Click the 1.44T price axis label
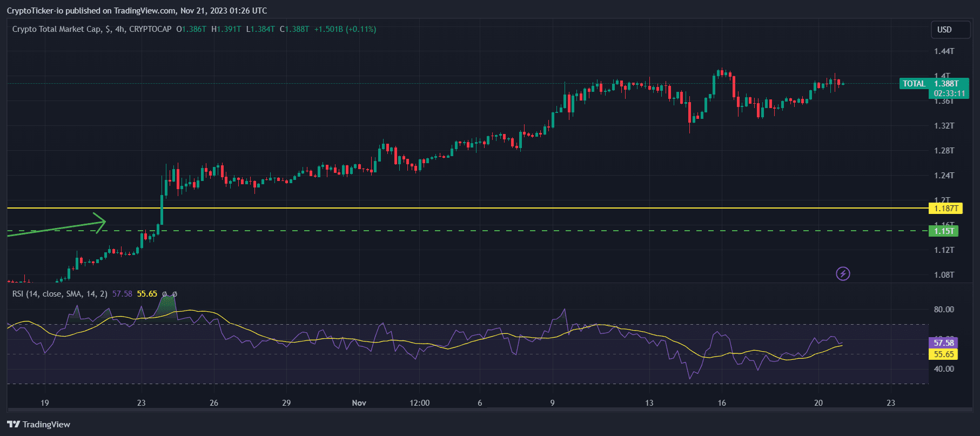Viewport: 980px width, 436px height. point(944,51)
